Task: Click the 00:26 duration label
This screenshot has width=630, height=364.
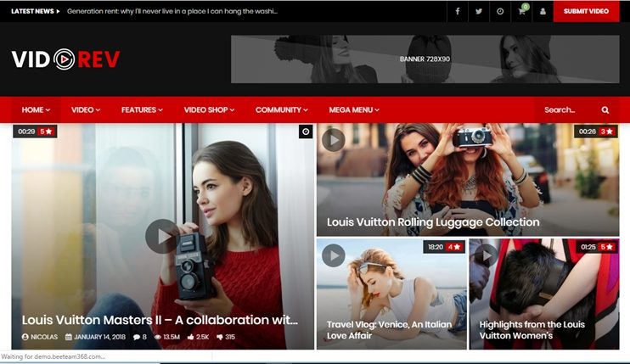Action: 587,132
